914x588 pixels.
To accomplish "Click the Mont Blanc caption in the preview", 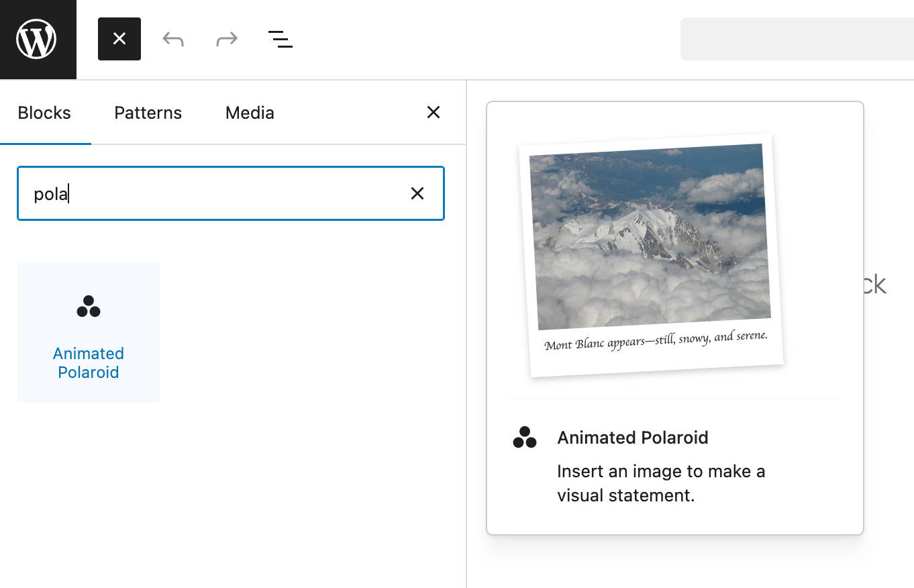I will point(656,340).
